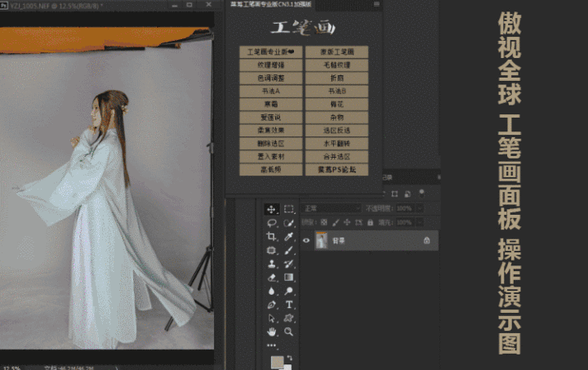Screen dimensions: 588x370
Task: Toggle lock transparent pixels in Layers panel
Action: [324, 222]
